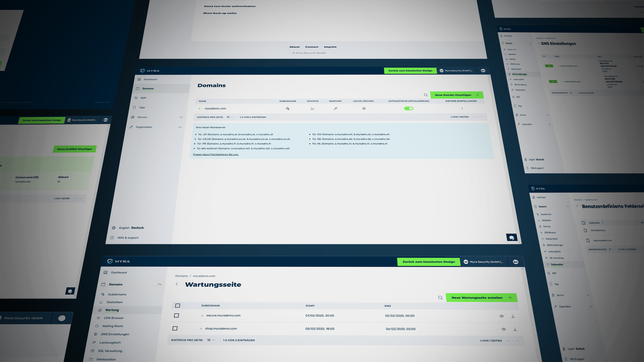Click Show back-up codes in top window
The width and height of the screenshot is (644, 362).
coord(220,13)
